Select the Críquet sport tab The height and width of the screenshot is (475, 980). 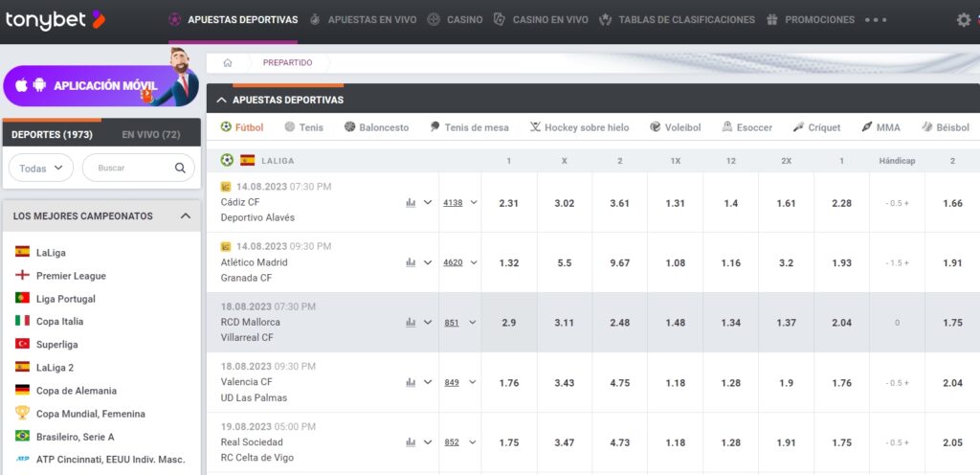[817, 127]
